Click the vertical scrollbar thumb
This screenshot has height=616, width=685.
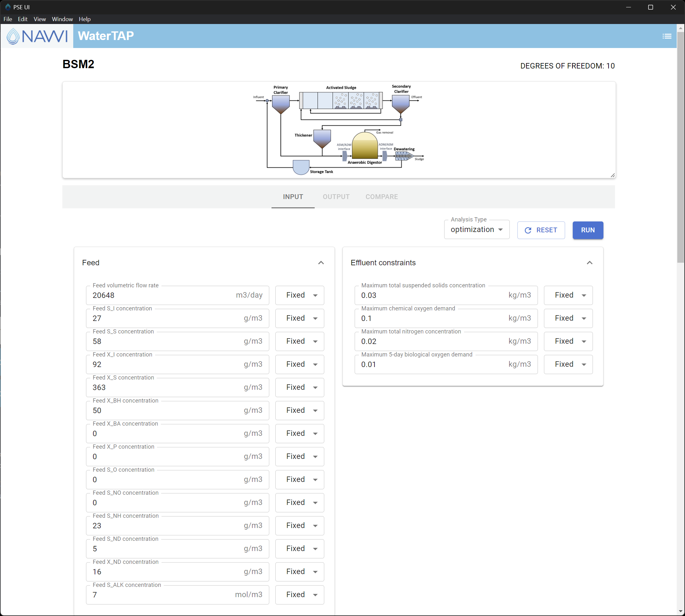681,147
